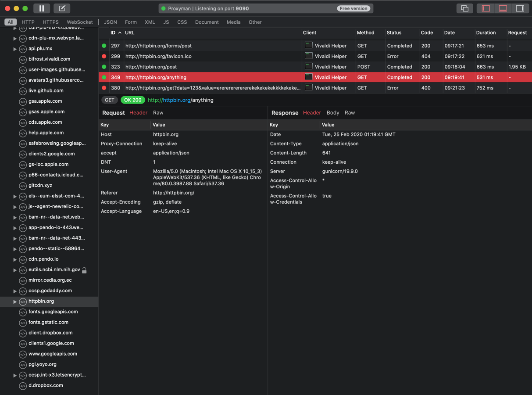Expand cdn.pendo.io domain node
Screen dimensions: 532x395
tap(15, 259)
